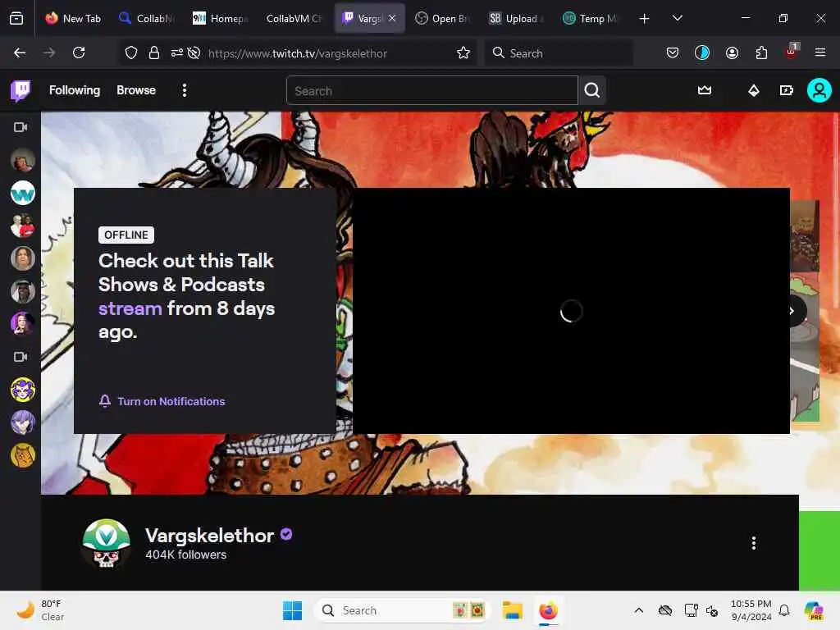Screen dimensions: 840x630
Task: Open Firefox View recent browsing icon
Action: click(16, 19)
